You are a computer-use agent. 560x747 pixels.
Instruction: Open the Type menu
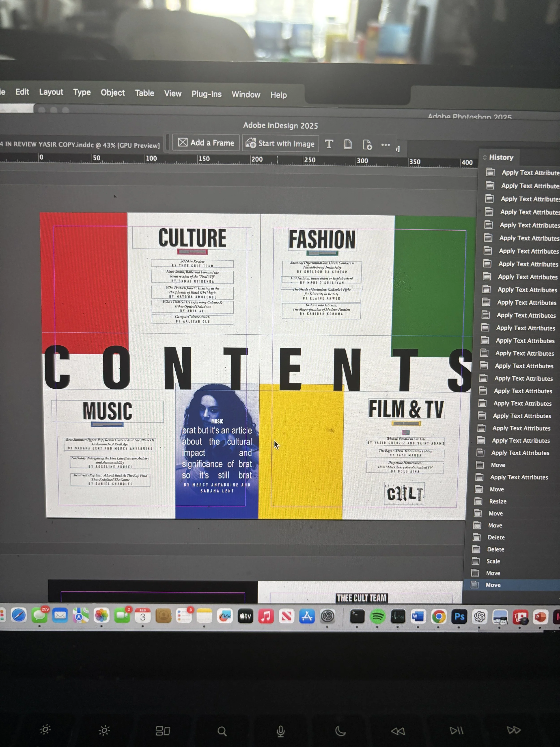point(82,92)
